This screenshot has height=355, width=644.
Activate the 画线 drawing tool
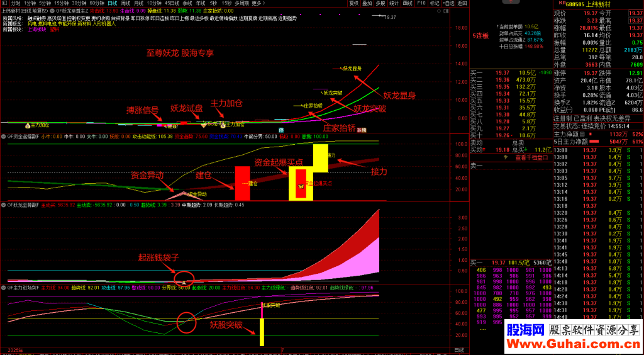pyautogui.click(x=408, y=3)
